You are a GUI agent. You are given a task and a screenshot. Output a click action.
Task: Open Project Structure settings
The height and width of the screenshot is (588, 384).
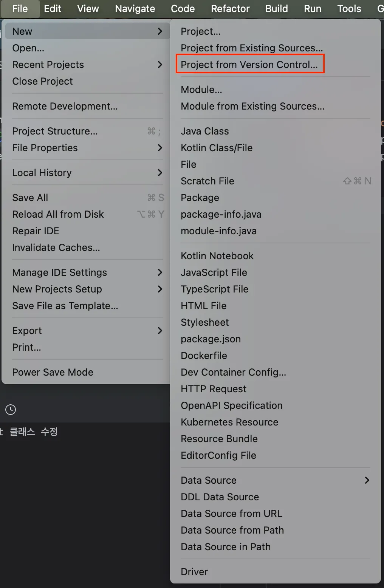[x=55, y=131]
